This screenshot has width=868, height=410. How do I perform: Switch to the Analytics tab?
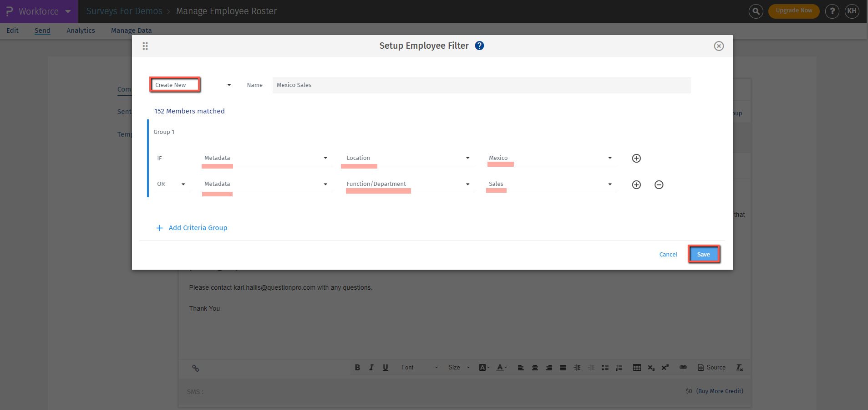click(81, 30)
